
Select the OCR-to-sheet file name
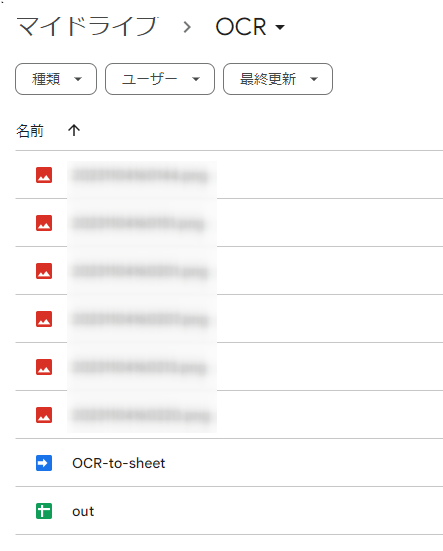[x=119, y=463]
